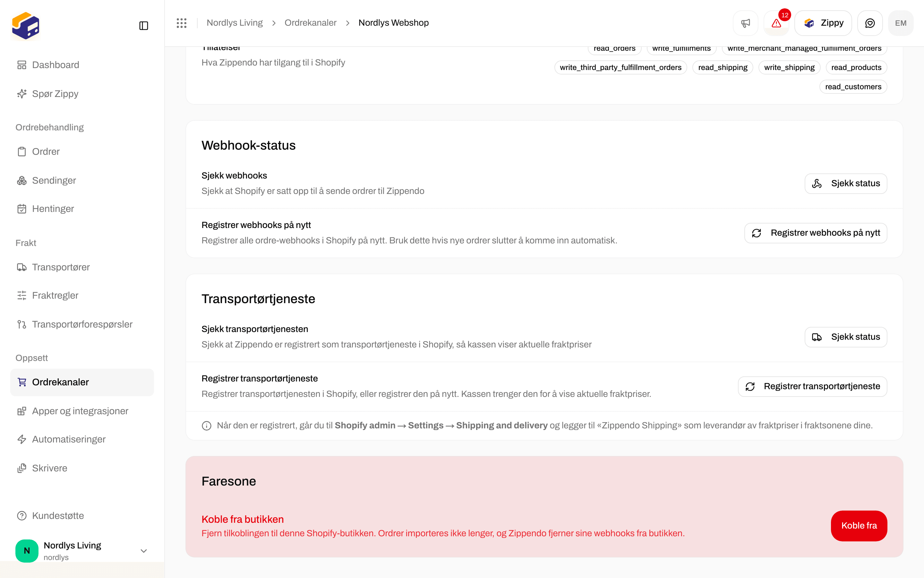
Task: Open Fraktregler in sidebar
Action: pyautogui.click(x=82, y=295)
